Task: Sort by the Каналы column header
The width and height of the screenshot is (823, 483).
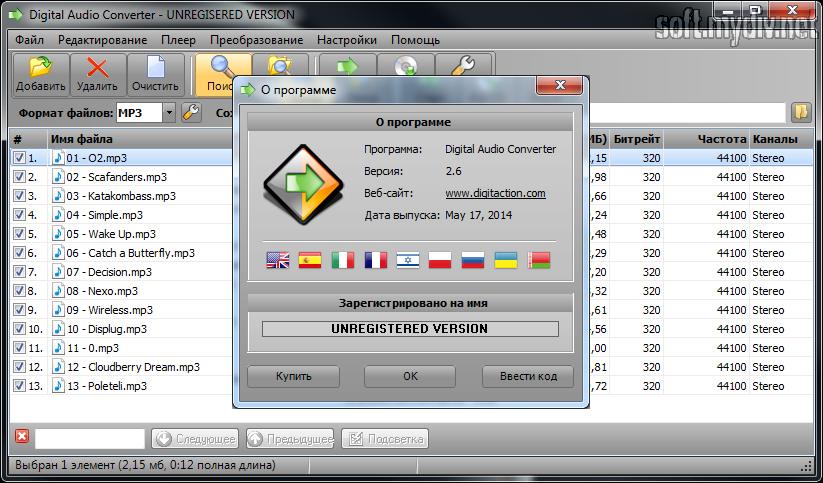Action: click(x=780, y=139)
